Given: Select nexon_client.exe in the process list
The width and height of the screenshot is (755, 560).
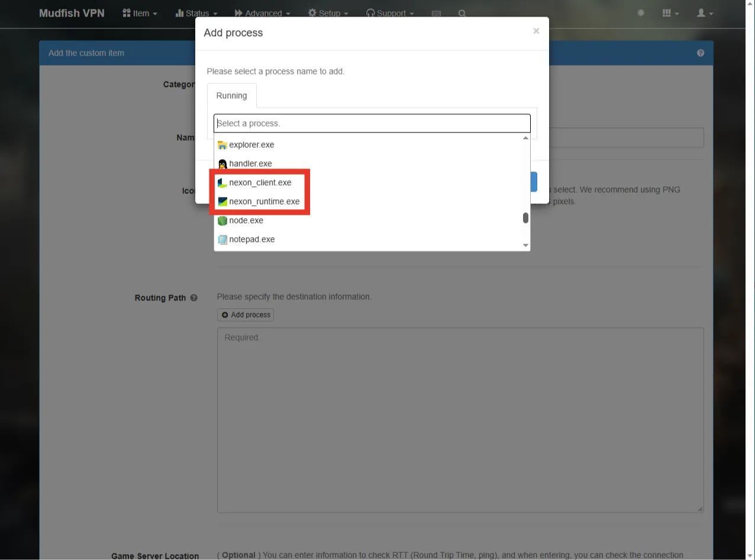Looking at the screenshot, I should point(368,183).
